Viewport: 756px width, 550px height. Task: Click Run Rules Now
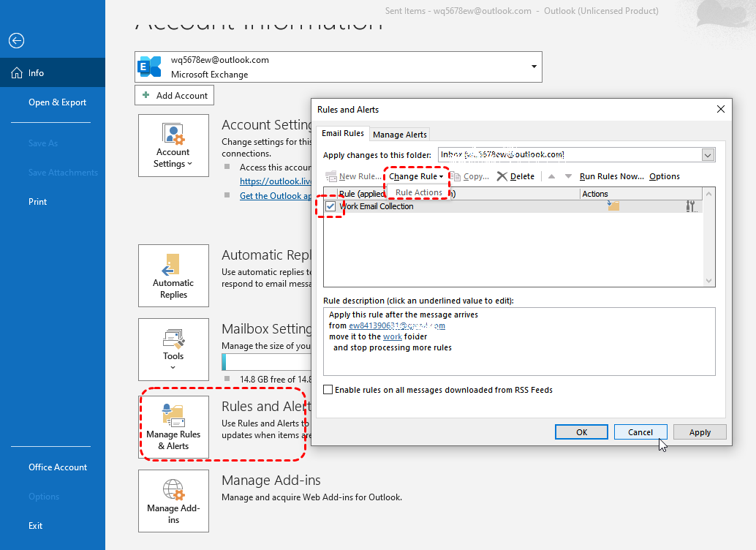tap(611, 176)
